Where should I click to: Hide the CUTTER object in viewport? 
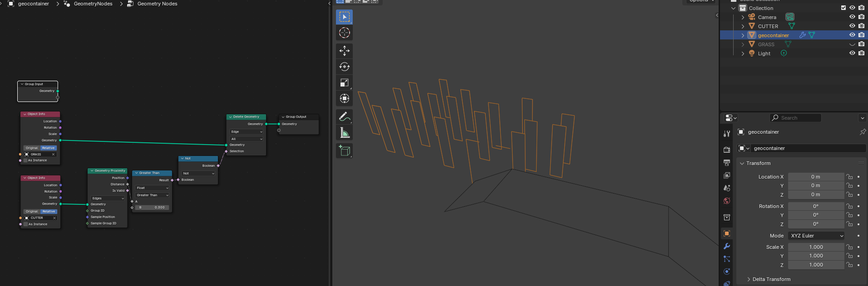point(852,26)
